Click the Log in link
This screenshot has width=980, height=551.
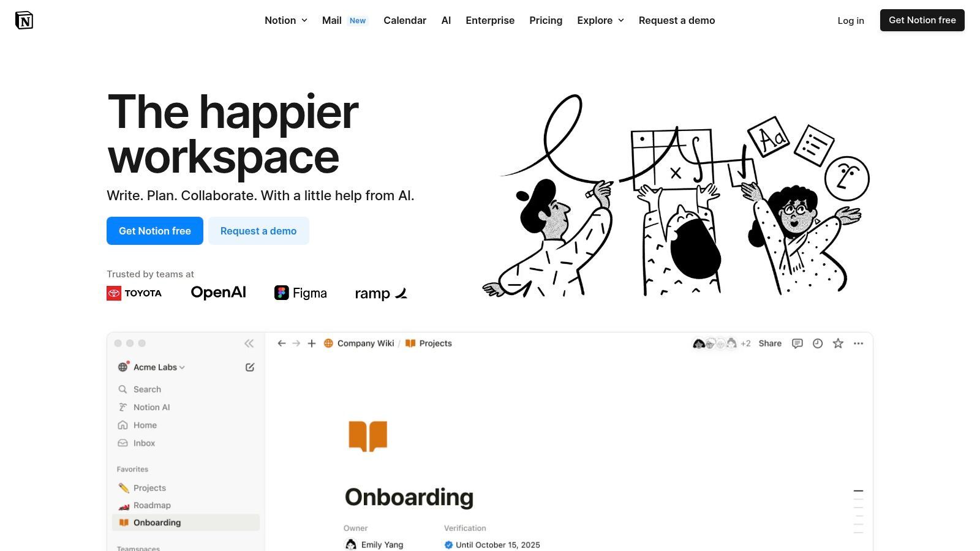point(851,21)
